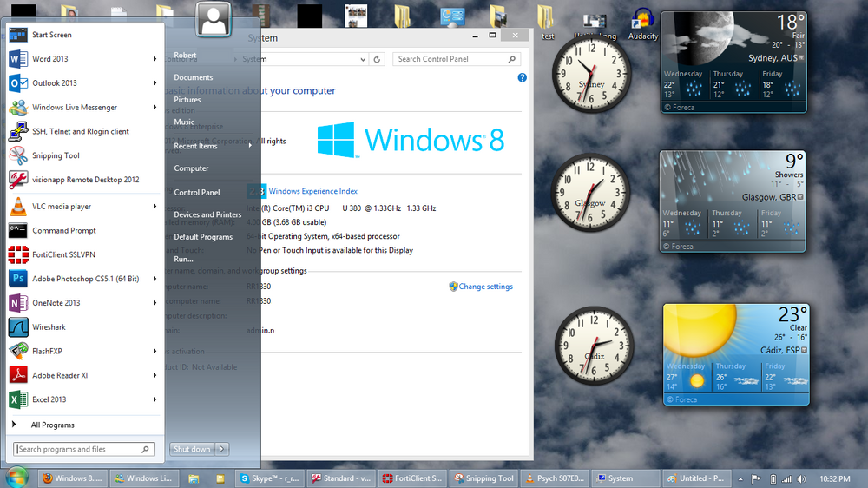Click the Start orb on taskbar
The image size is (868, 488).
pos(16,478)
